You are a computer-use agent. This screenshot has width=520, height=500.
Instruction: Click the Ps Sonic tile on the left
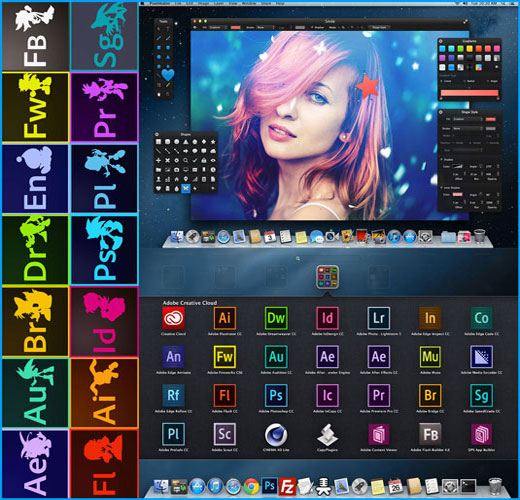click(104, 250)
